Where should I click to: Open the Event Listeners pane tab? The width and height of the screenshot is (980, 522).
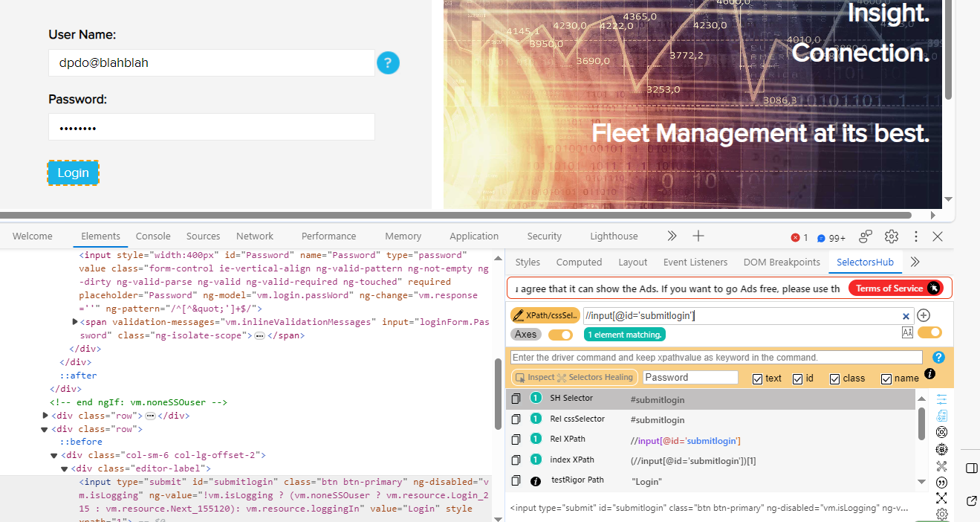[695, 262]
